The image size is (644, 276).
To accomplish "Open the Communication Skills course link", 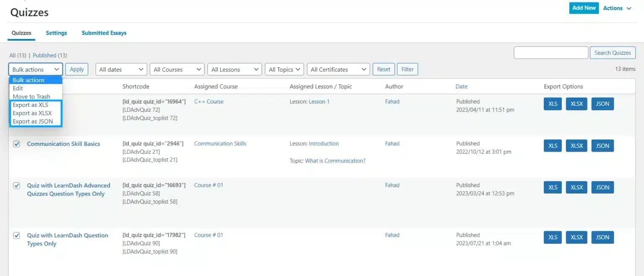I will click(220, 143).
